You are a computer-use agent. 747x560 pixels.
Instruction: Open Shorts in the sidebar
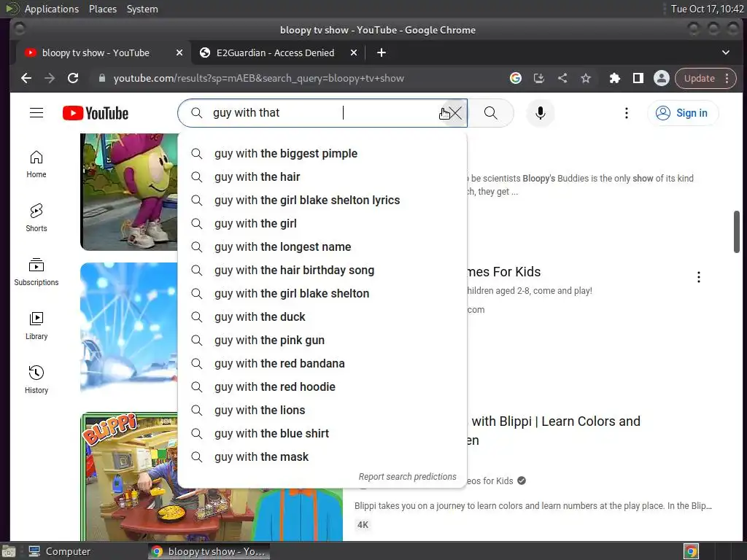click(36, 218)
